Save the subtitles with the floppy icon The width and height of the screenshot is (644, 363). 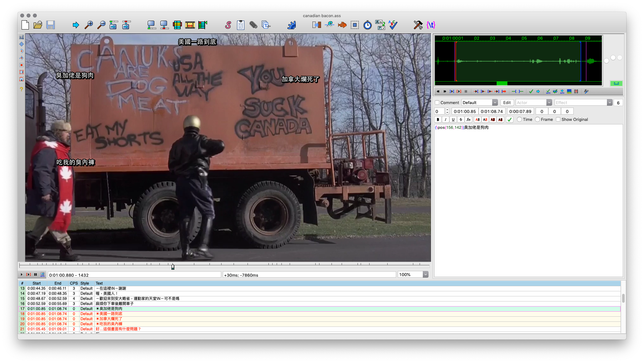(50, 25)
